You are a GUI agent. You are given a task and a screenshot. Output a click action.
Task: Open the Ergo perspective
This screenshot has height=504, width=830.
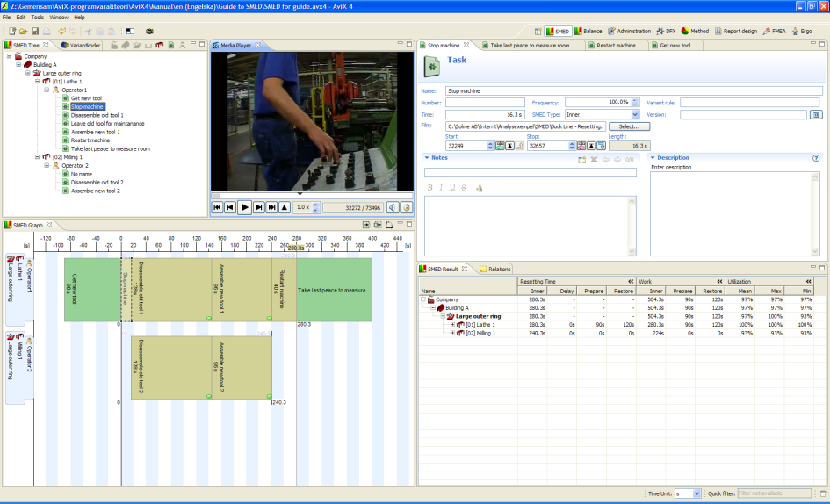[x=802, y=31]
